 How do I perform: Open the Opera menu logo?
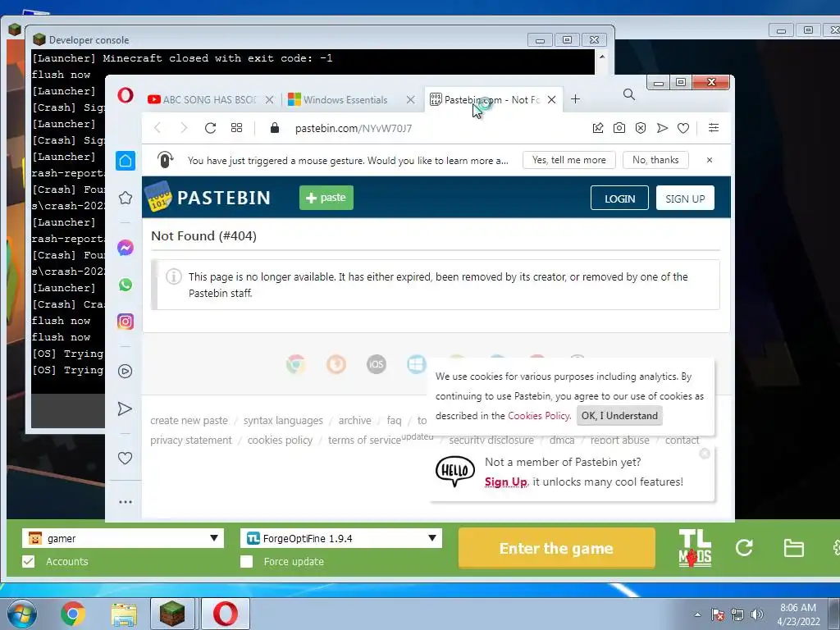[x=126, y=95]
